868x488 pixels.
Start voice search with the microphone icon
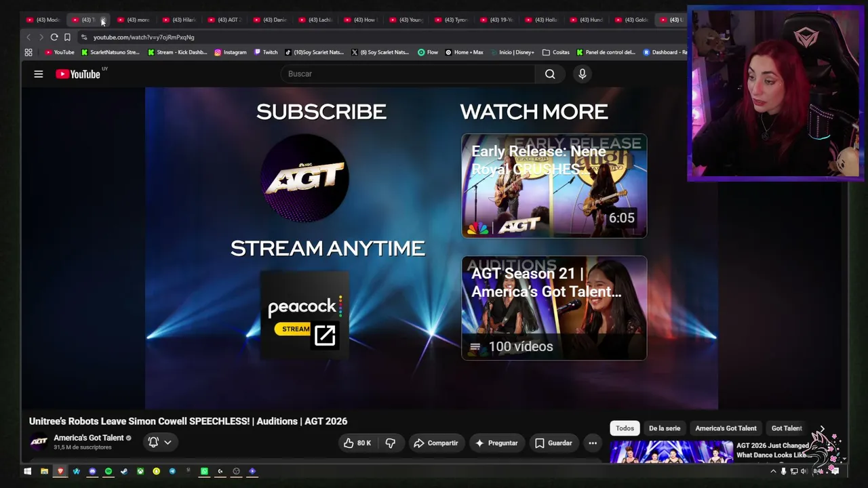click(x=582, y=74)
